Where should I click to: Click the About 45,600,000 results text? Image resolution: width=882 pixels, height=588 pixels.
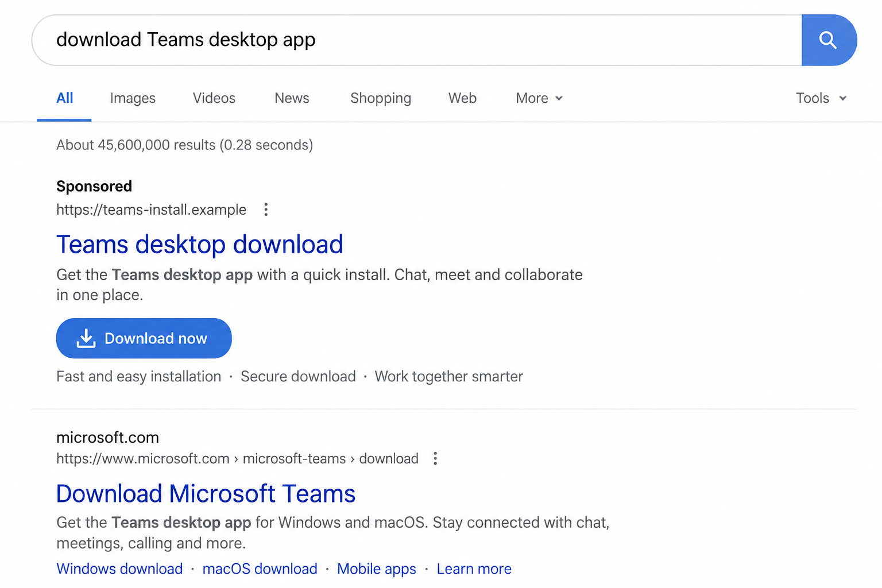click(185, 145)
